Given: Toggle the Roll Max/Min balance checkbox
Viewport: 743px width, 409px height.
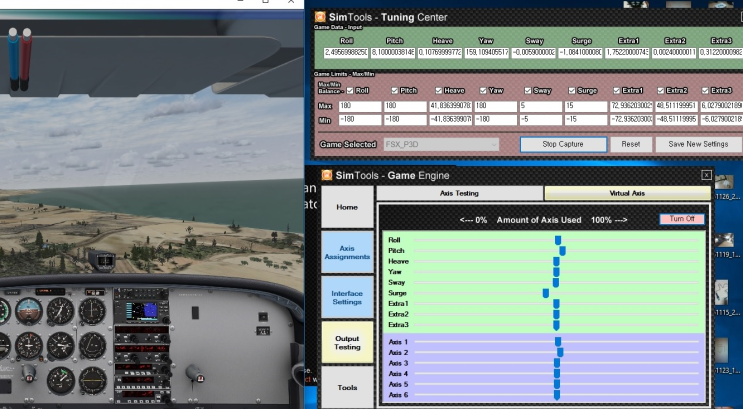Looking at the screenshot, I should tap(350, 91).
